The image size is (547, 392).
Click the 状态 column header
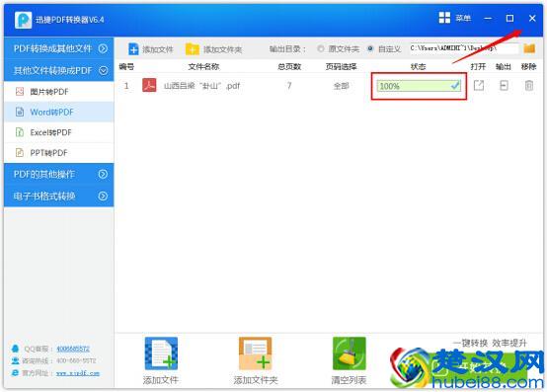418,66
